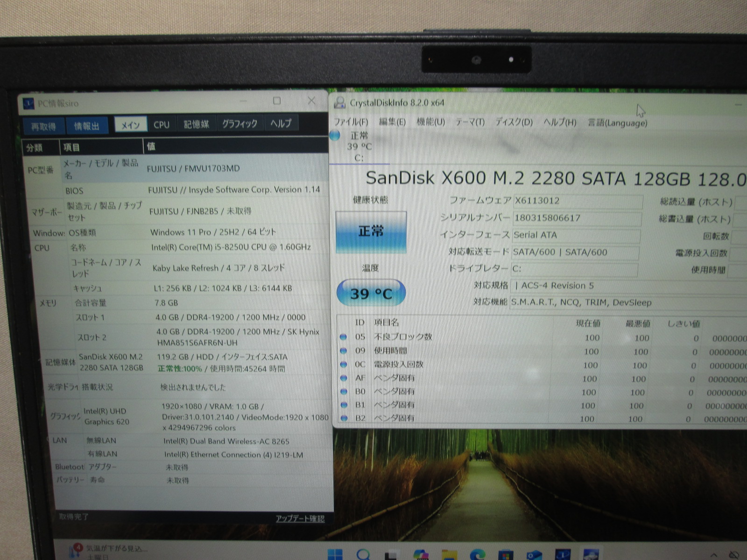Click the 項目名 column header
Viewport: 747px width, 560px height.
pyautogui.click(x=386, y=322)
